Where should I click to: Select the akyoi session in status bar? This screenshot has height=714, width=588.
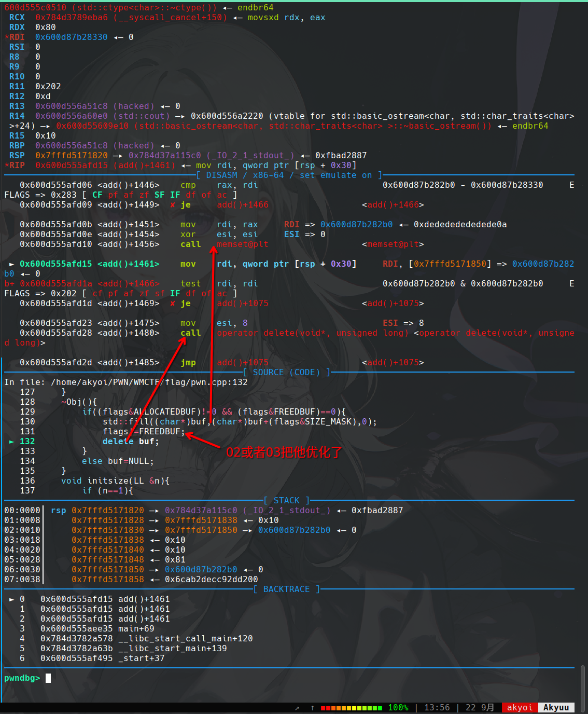pos(520,708)
